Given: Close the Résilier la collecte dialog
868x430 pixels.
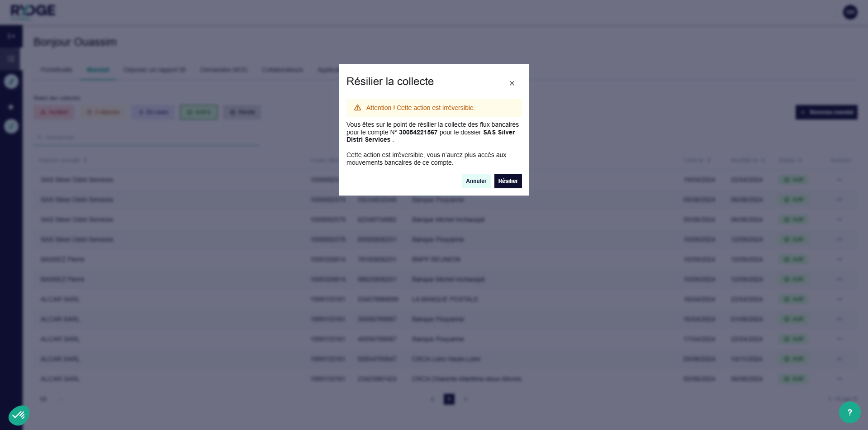Looking at the screenshot, I should pyautogui.click(x=512, y=83).
